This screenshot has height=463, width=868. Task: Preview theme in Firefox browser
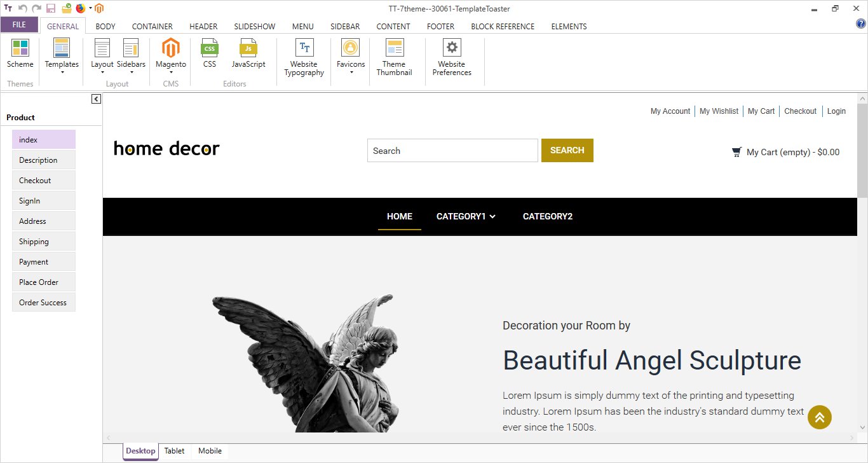click(x=81, y=8)
